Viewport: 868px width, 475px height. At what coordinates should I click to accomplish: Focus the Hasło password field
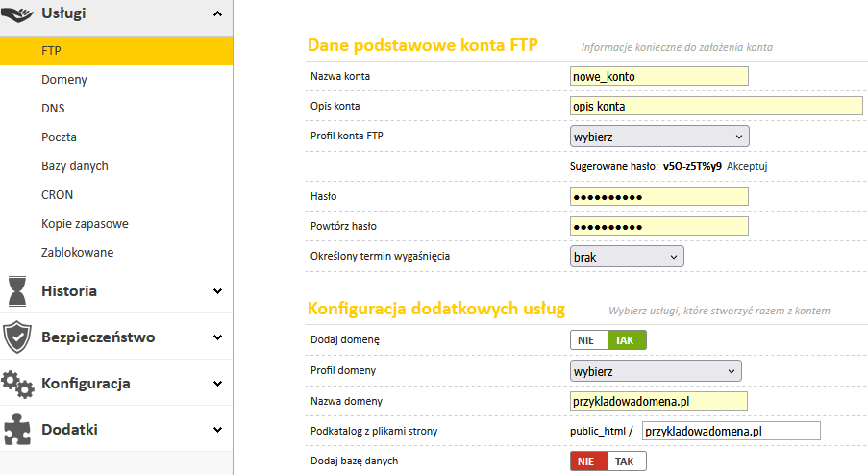659,196
